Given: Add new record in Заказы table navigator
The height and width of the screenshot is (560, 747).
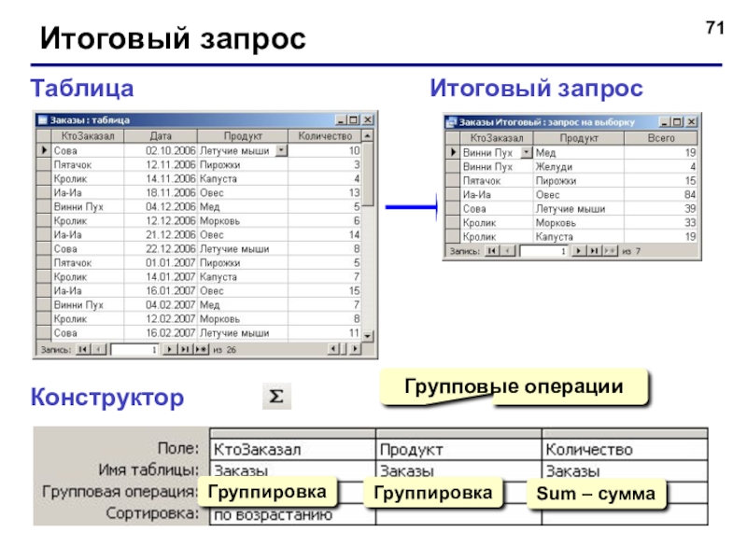Looking at the screenshot, I should [201, 349].
